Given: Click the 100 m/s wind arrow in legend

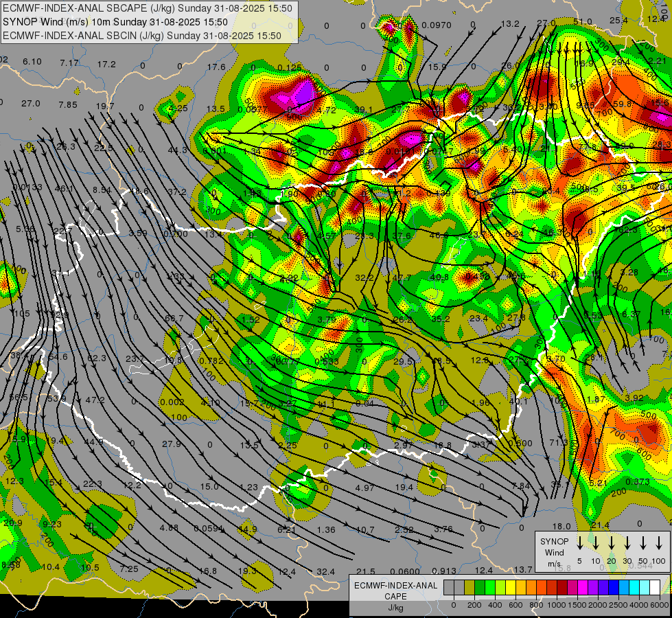Looking at the screenshot, I should 659,542.
